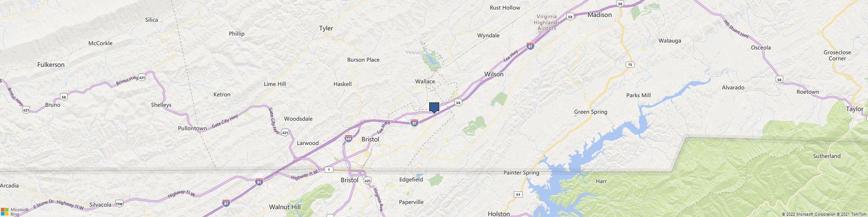Select the Walnut Hill label

click(x=285, y=207)
